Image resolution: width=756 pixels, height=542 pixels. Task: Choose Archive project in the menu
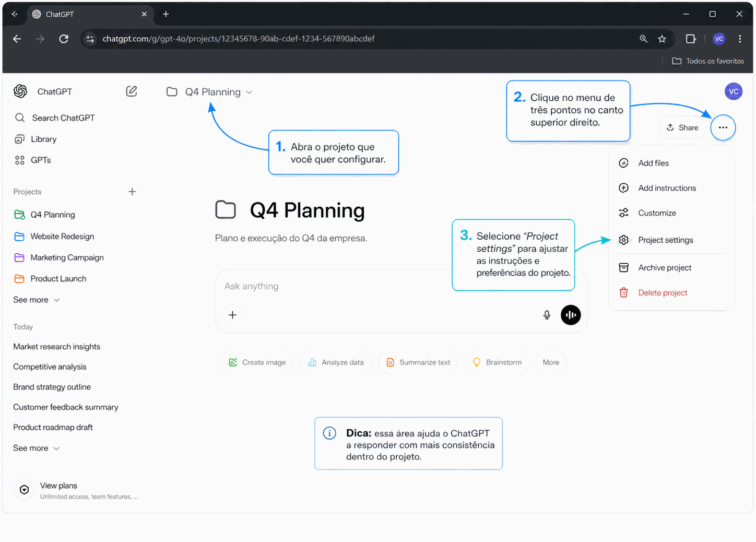click(664, 268)
